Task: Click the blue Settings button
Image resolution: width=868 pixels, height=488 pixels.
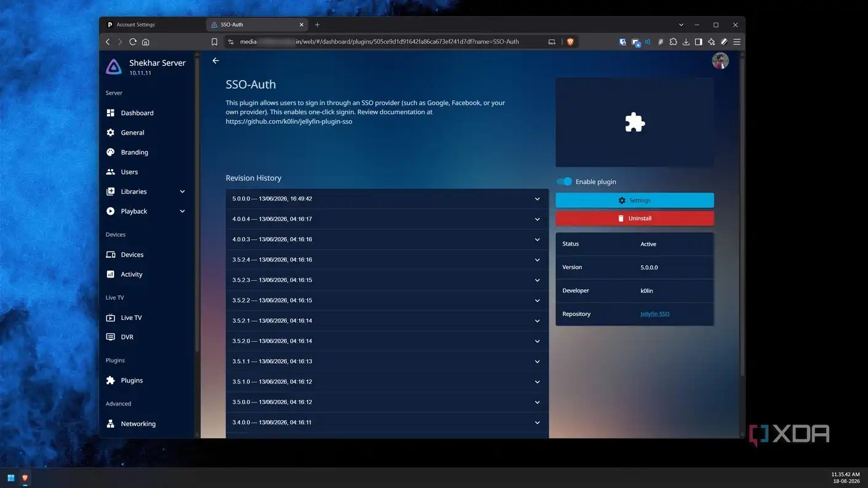Action: click(x=635, y=200)
